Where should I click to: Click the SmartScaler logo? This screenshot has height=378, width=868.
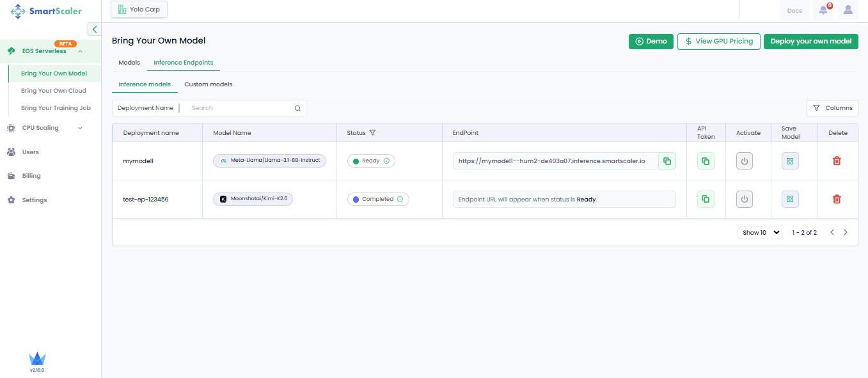point(46,11)
